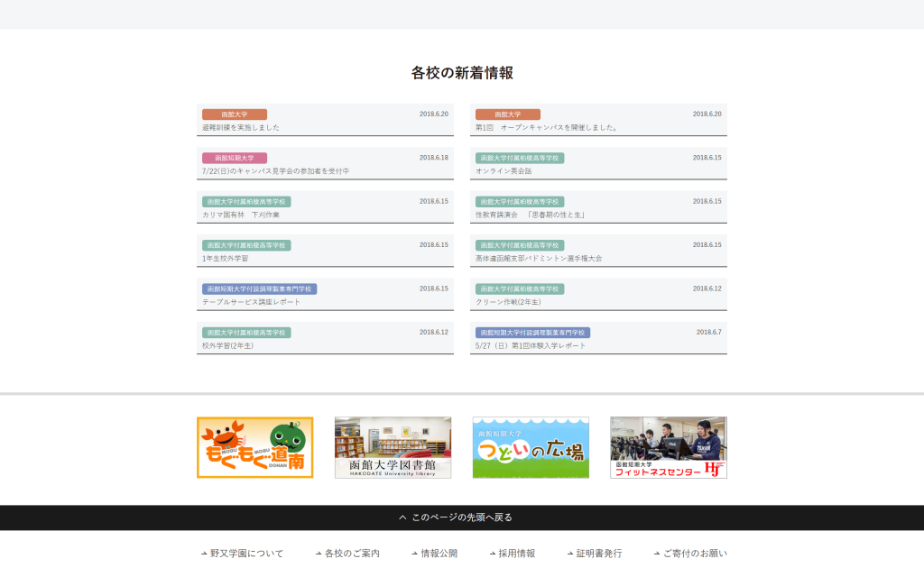Click the school tag above 性教育講演会
924x568 pixels.
[x=520, y=201]
